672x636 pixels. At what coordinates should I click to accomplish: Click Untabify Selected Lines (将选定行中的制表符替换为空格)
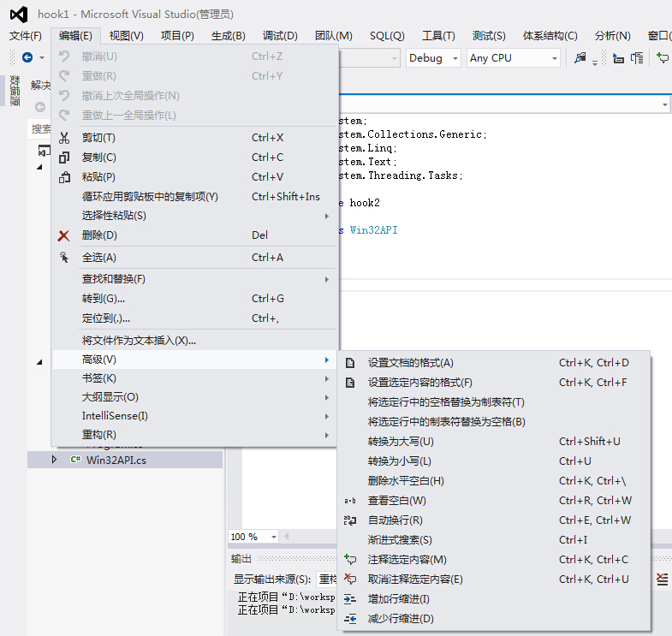click(x=494, y=422)
